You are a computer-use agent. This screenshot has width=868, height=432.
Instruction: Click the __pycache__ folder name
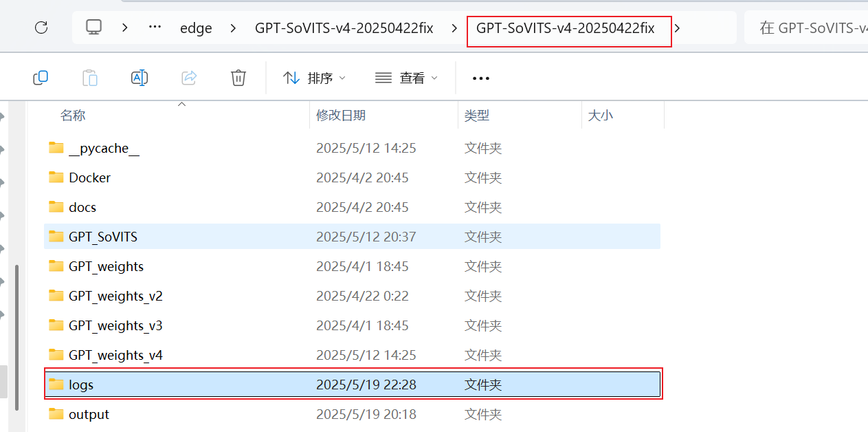point(104,148)
